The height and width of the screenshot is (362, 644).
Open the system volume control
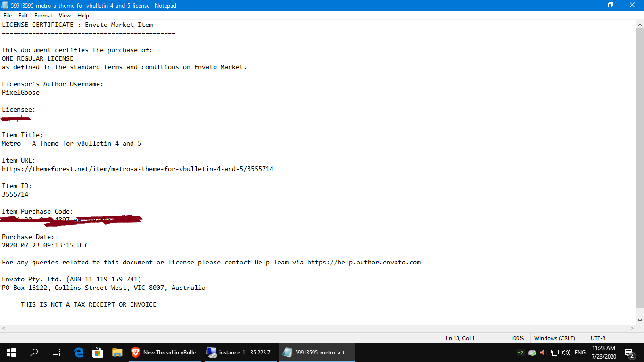click(566, 352)
